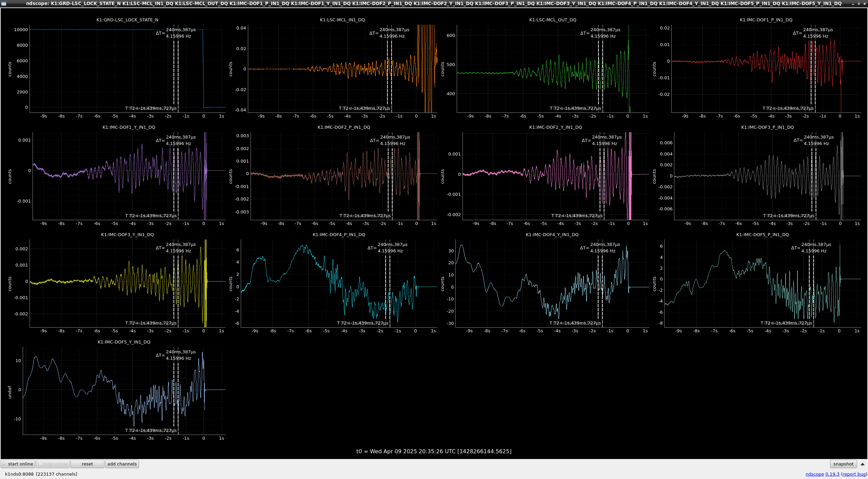The image size is (868, 479).
Task: Select the K1:IMC-DOF3_Y_IN1_DQ plot title
Action: pos(127,234)
